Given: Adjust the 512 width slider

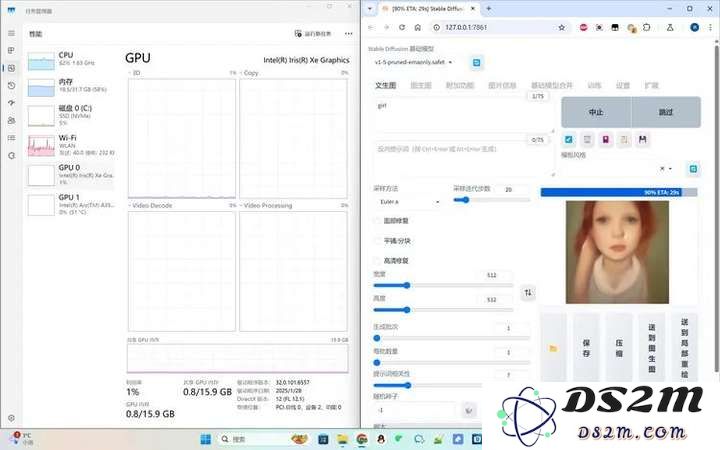Looking at the screenshot, I should [x=443, y=285].
